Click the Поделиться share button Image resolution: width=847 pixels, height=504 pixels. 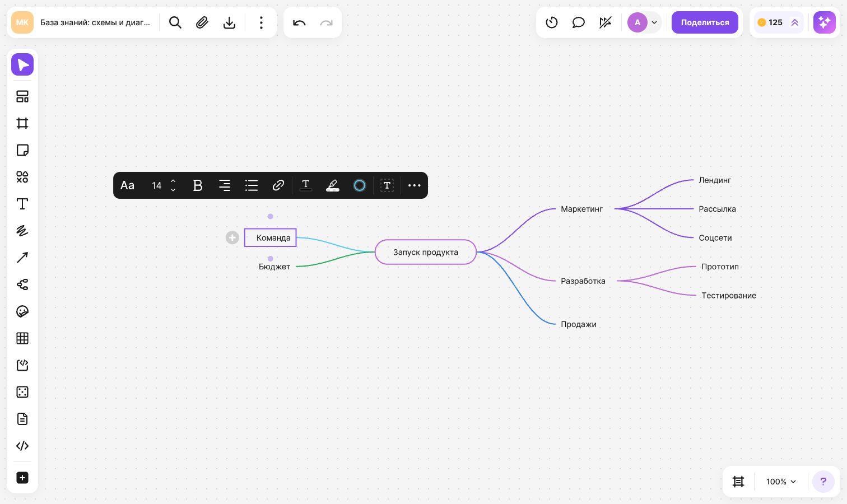pos(705,22)
